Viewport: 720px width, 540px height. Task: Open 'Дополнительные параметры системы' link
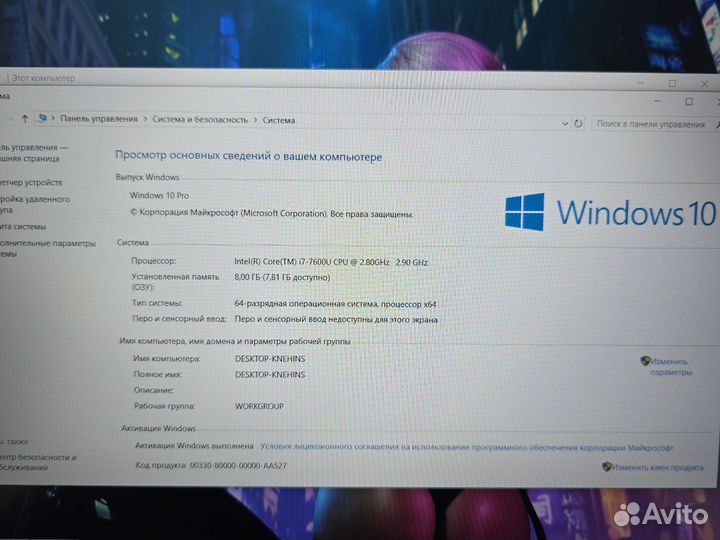pyautogui.click(x=48, y=248)
